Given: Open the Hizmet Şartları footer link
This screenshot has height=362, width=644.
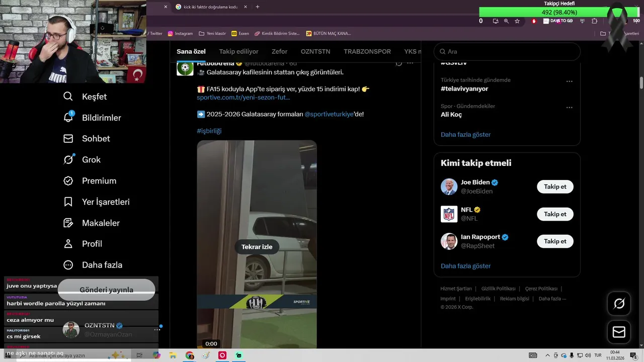Looking at the screenshot, I should (x=456, y=289).
